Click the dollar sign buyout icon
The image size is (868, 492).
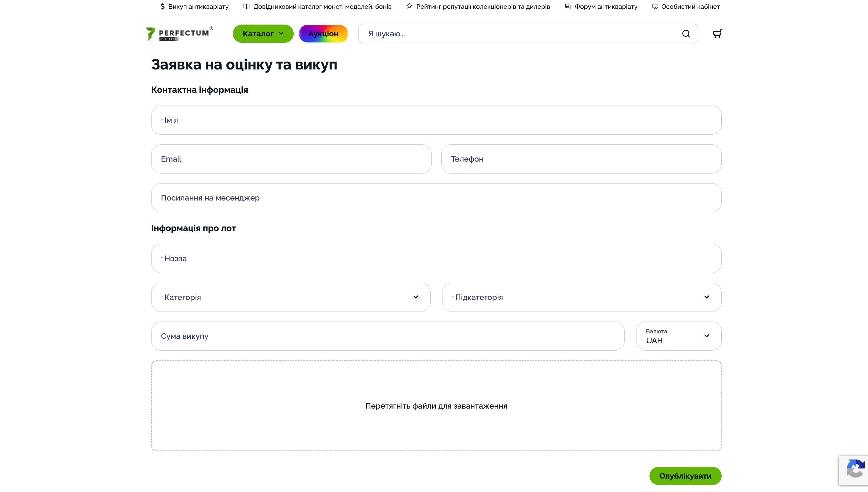pos(162,6)
